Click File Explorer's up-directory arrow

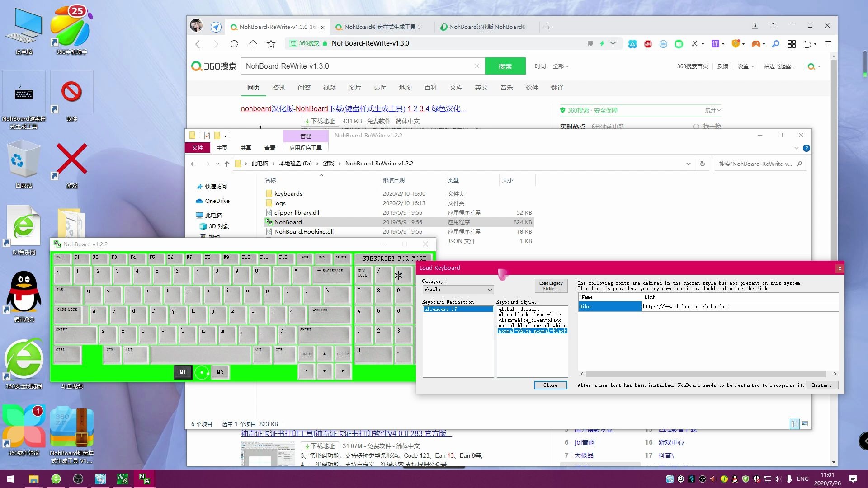[x=227, y=164]
